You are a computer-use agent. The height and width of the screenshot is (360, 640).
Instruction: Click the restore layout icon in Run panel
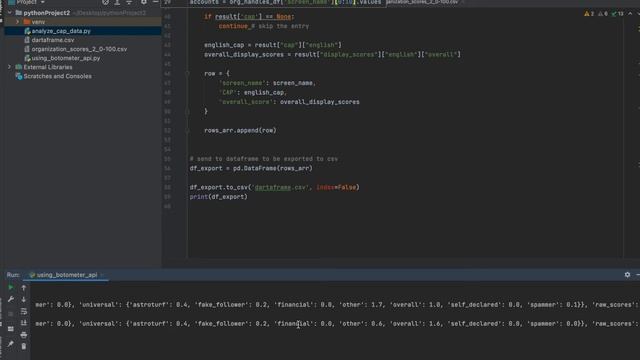11,329
